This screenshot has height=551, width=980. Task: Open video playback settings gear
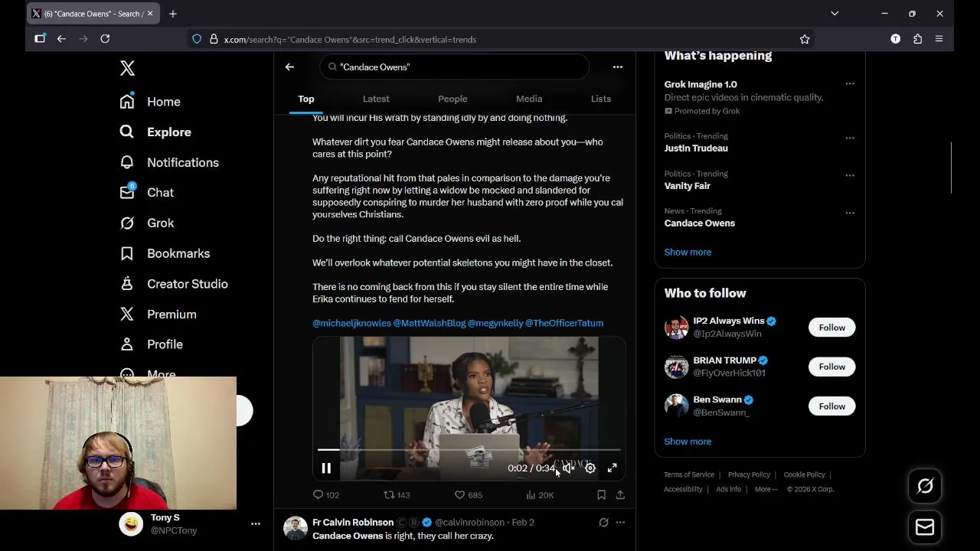[x=590, y=468]
